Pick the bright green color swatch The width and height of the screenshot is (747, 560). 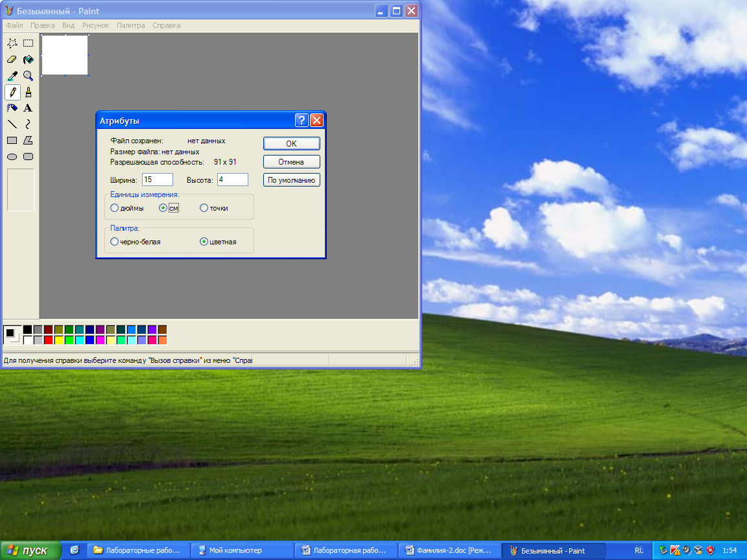[x=69, y=340]
